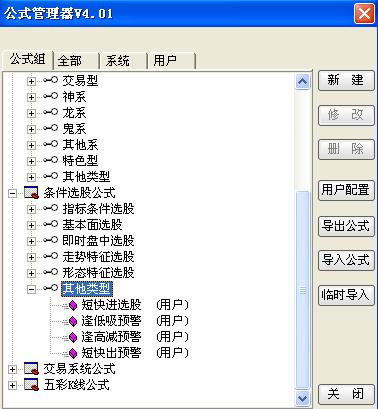Click the group icon next to 神系
The image size is (378, 409).
(51, 96)
